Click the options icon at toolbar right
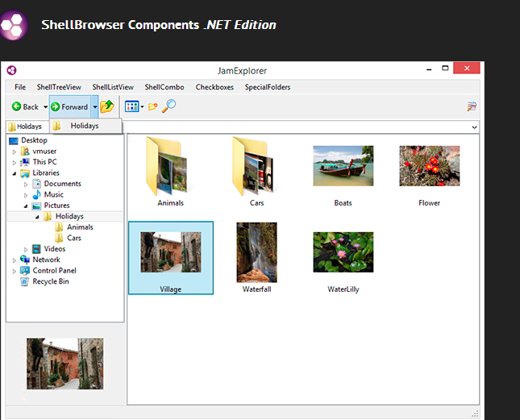Screen dimensions: 520x420 (x=472, y=106)
